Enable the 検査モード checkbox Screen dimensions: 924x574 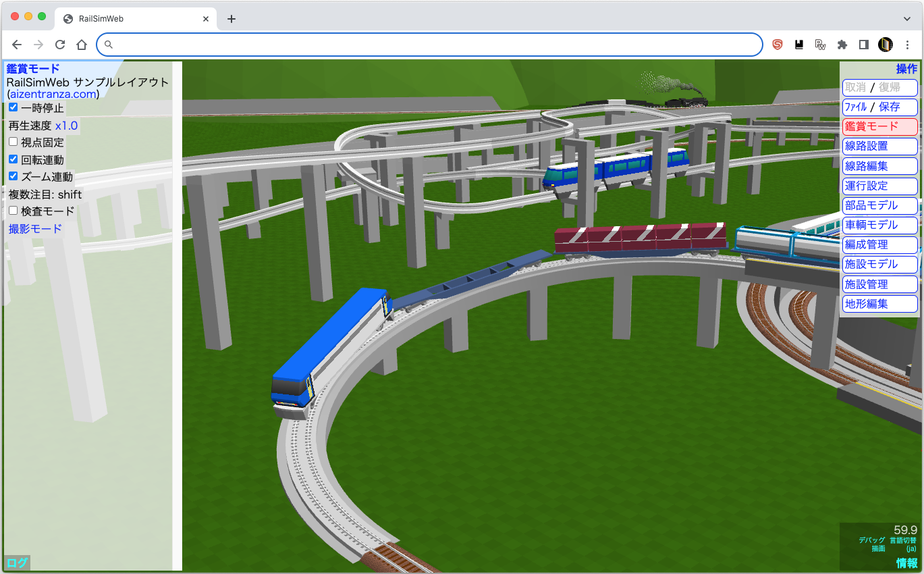tap(13, 211)
